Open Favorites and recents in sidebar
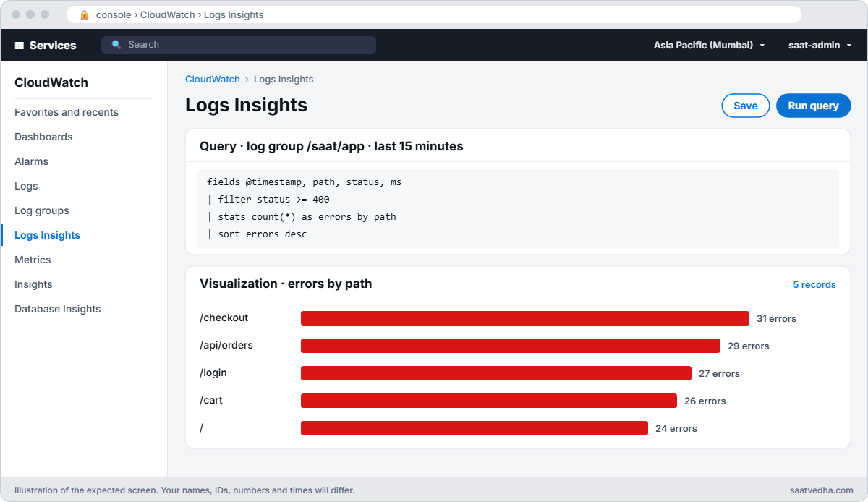The image size is (868, 502). click(67, 112)
